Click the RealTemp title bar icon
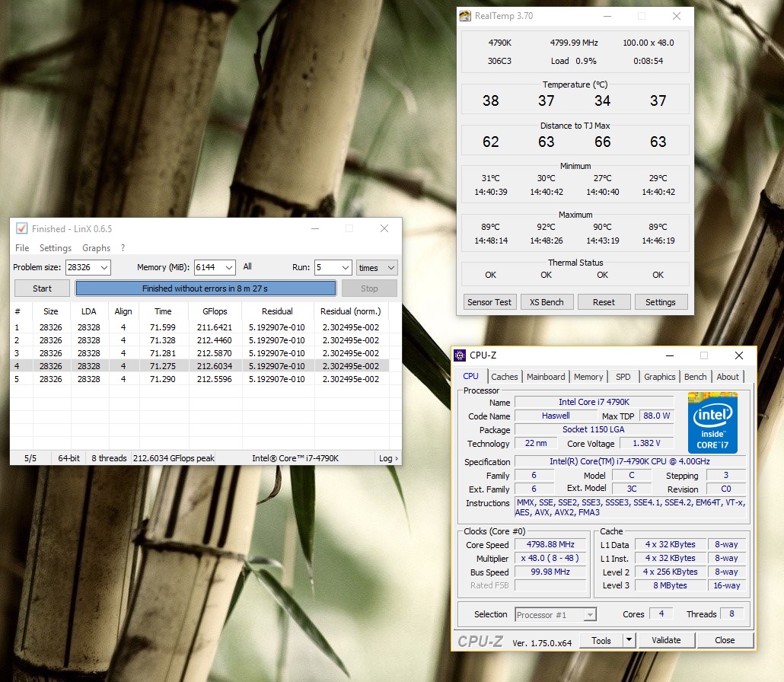Screen dimensions: 784x682 465,16
